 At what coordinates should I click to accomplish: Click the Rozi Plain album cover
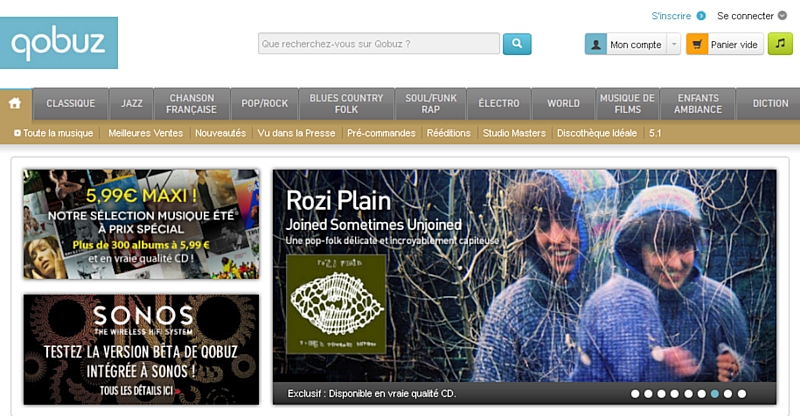pos(336,304)
